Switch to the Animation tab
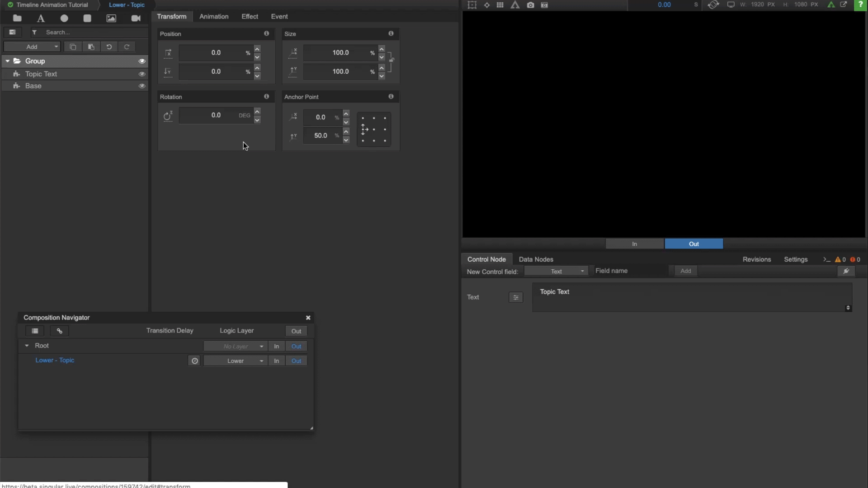 pyautogui.click(x=214, y=16)
